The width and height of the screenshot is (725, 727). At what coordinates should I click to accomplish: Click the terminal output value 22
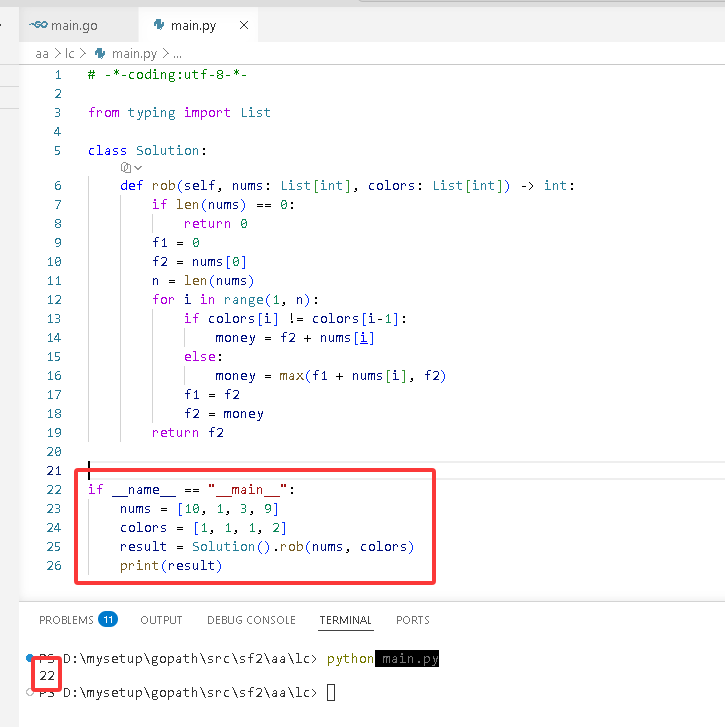(47, 676)
